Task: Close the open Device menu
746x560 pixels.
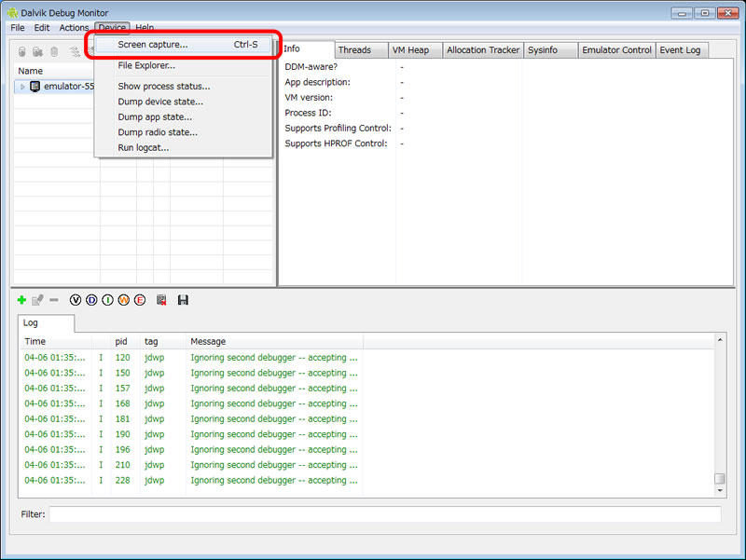Action: click(x=112, y=28)
